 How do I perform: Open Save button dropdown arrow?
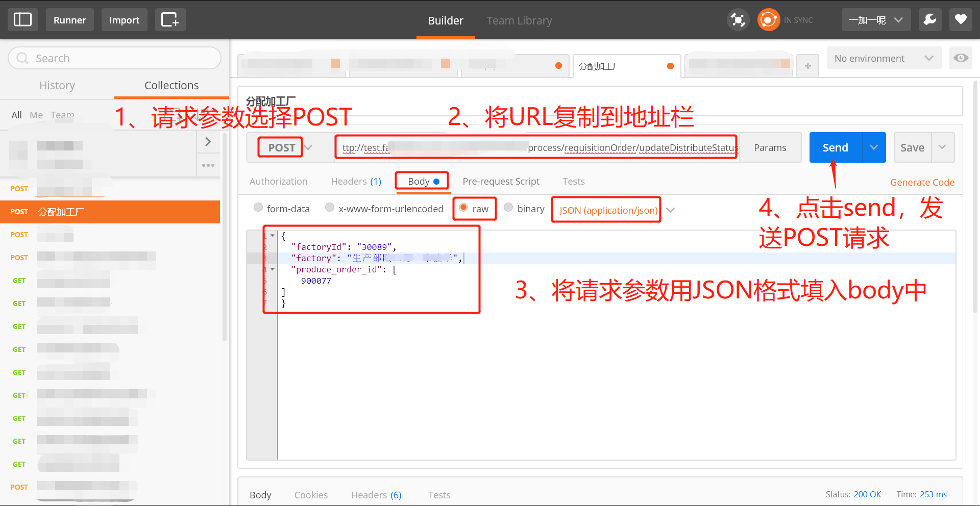943,147
